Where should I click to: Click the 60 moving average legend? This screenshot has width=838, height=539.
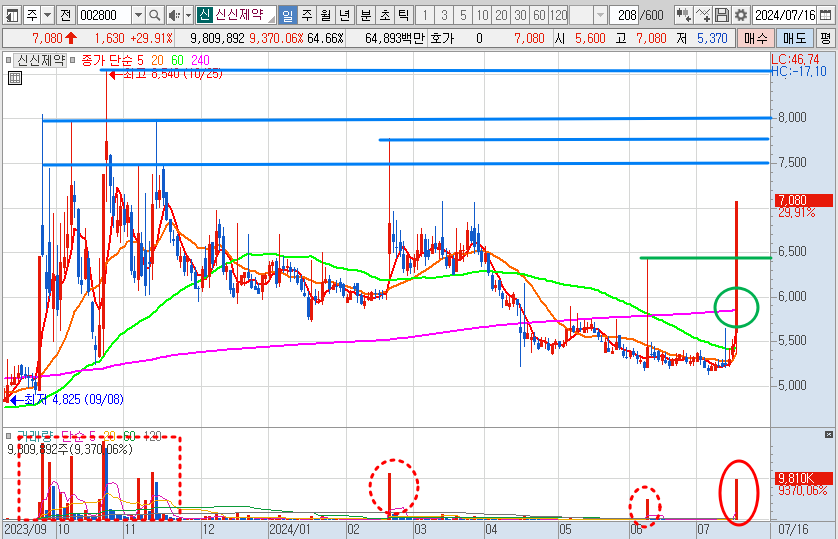point(177,60)
